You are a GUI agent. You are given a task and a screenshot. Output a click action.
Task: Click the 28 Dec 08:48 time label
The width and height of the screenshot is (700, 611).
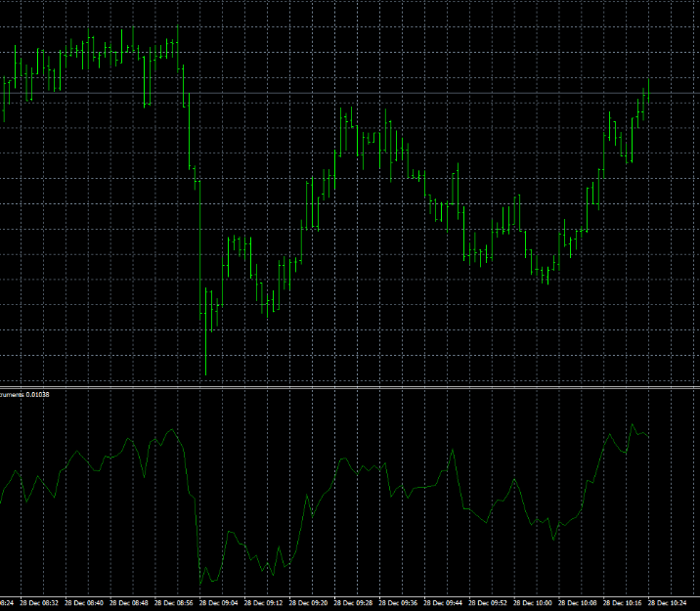click(x=131, y=602)
